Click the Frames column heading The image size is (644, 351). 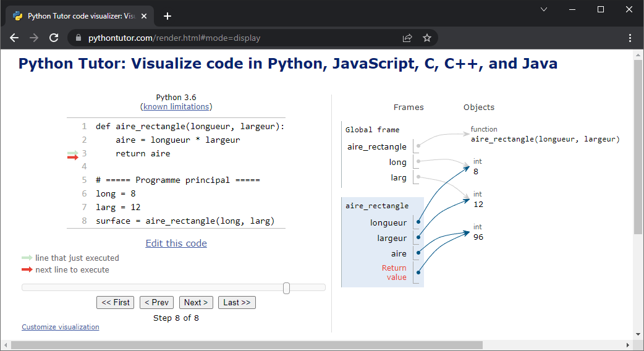click(409, 108)
